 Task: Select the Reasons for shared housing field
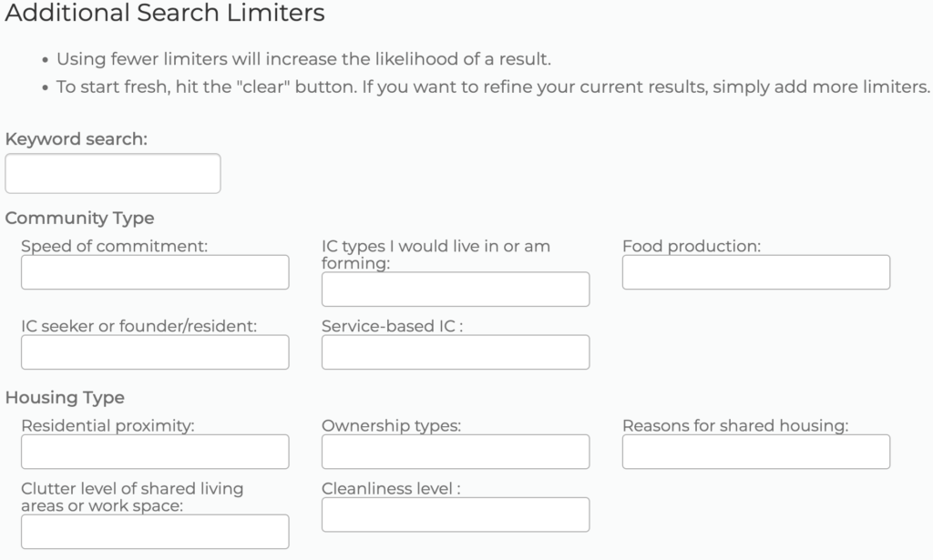point(756,452)
